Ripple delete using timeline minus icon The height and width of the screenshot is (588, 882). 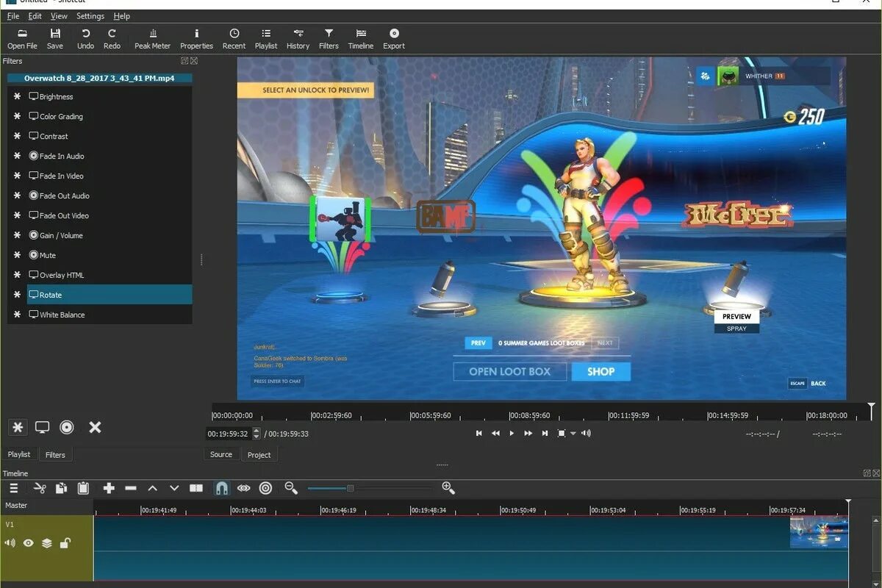[x=131, y=488]
